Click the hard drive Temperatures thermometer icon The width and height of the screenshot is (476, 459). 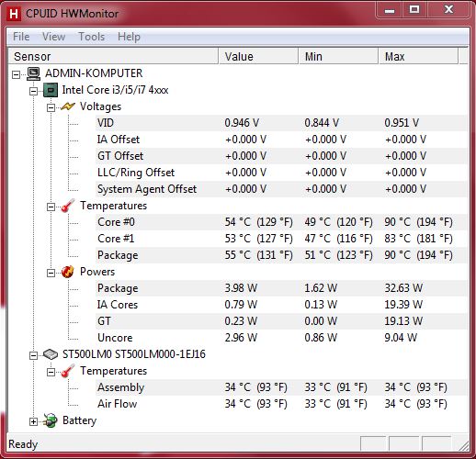[68, 371]
